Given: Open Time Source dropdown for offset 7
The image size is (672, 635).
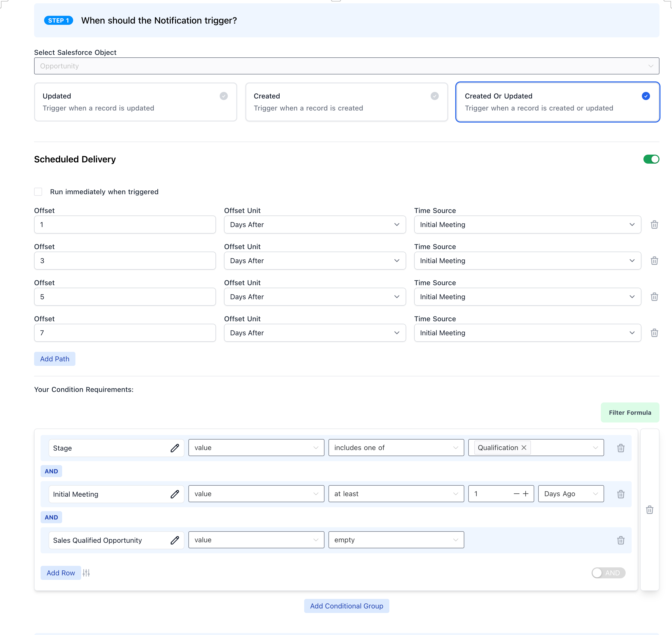Looking at the screenshot, I should (x=527, y=333).
